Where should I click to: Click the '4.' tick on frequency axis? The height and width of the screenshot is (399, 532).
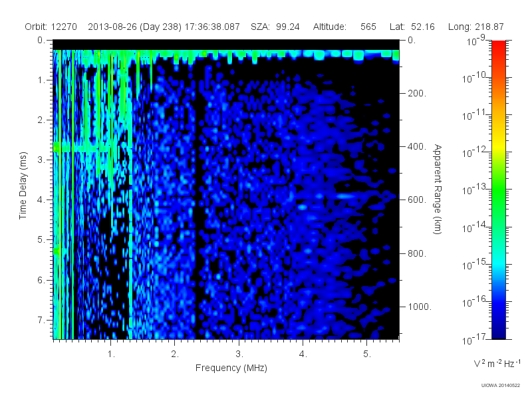[x=303, y=354]
